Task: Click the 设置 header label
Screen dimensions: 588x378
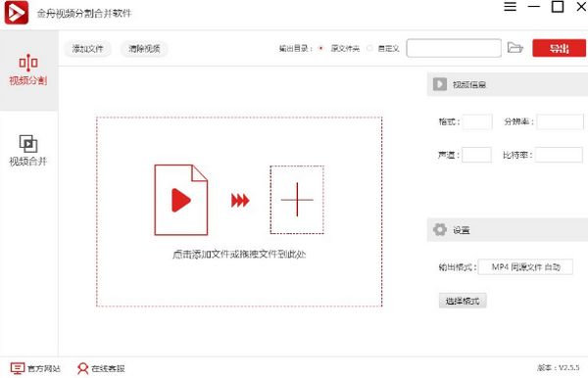Action: tap(462, 230)
